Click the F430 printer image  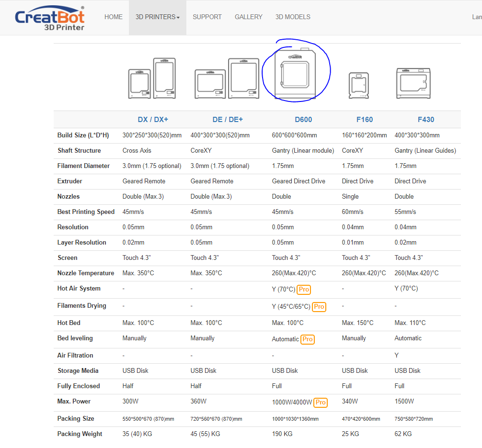coord(413,83)
